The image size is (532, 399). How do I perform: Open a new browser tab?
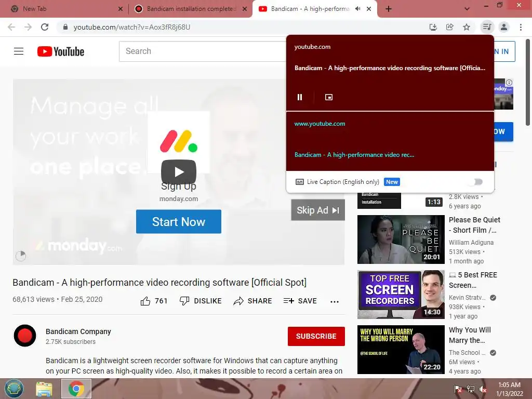tap(389, 9)
